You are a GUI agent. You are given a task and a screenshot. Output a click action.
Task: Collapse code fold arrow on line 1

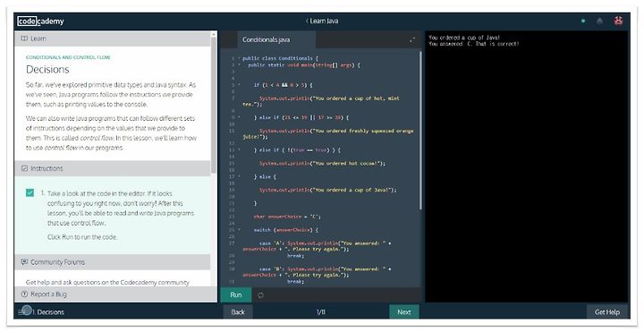pyautogui.click(x=239, y=58)
